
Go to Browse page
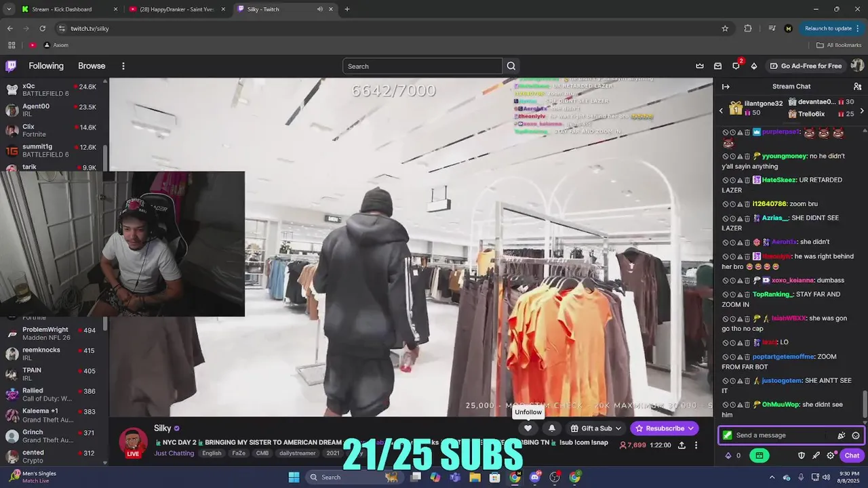[x=92, y=66]
